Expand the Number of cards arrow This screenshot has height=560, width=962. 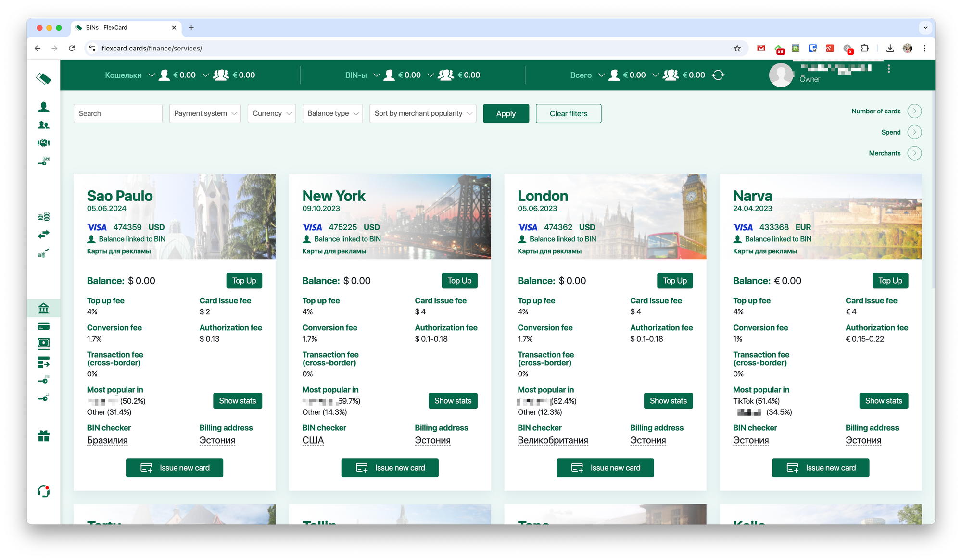[914, 111]
